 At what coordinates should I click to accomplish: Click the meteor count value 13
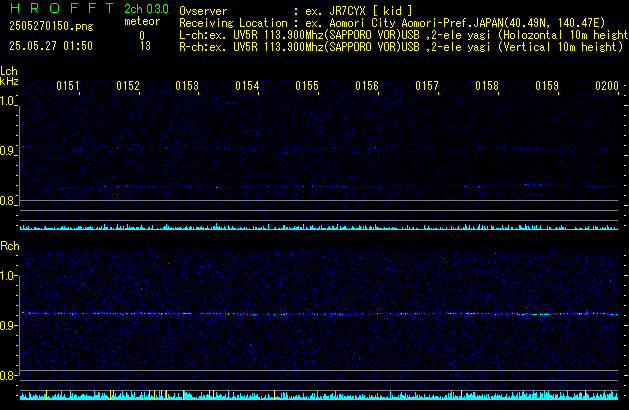pos(145,46)
